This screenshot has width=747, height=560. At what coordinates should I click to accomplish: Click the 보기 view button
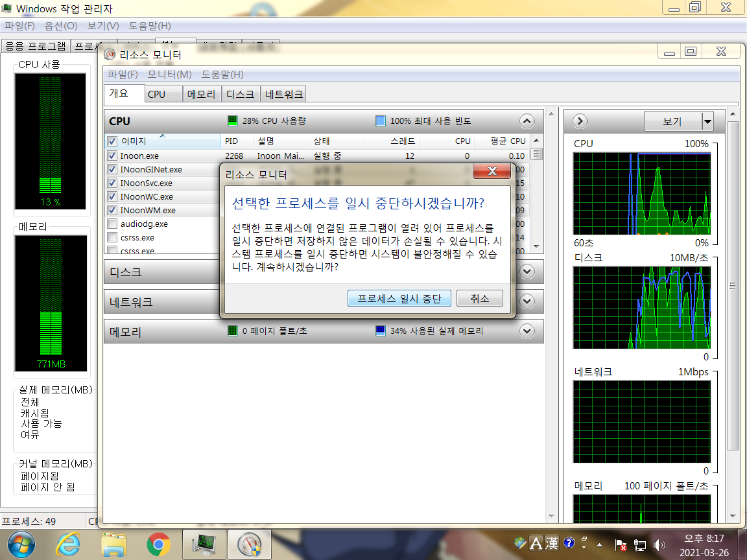(x=672, y=121)
